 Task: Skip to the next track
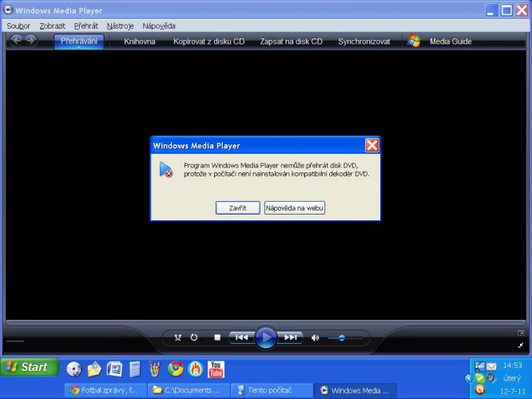pyautogui.click(x=290, y=338)
